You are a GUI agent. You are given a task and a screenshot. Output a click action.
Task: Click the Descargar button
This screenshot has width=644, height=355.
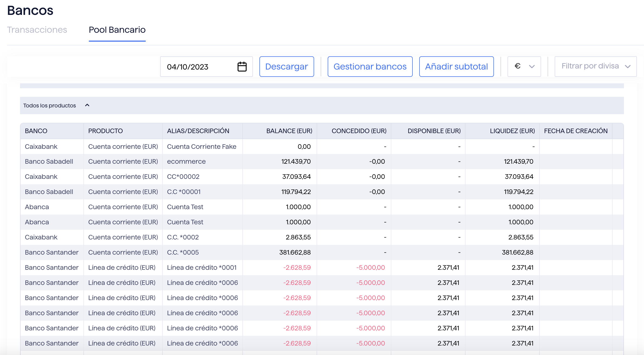(x=287, y=67)
